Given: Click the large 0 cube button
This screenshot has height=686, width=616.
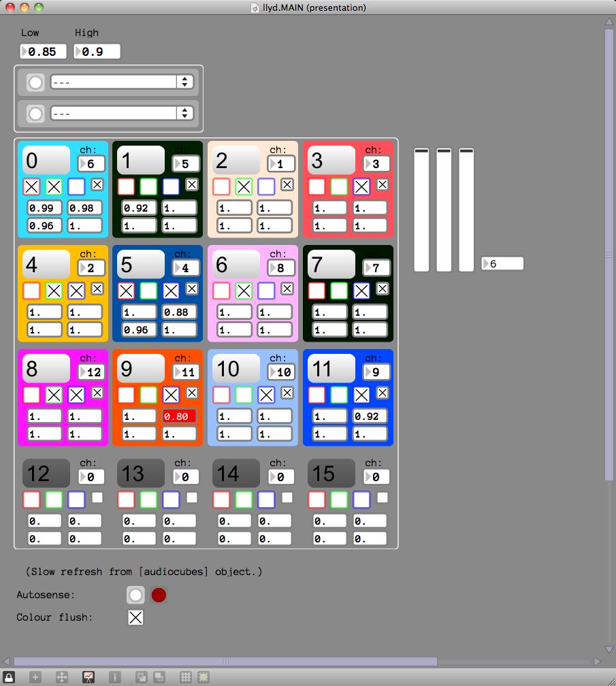Looking at the screenshot, I should point(46,160).
